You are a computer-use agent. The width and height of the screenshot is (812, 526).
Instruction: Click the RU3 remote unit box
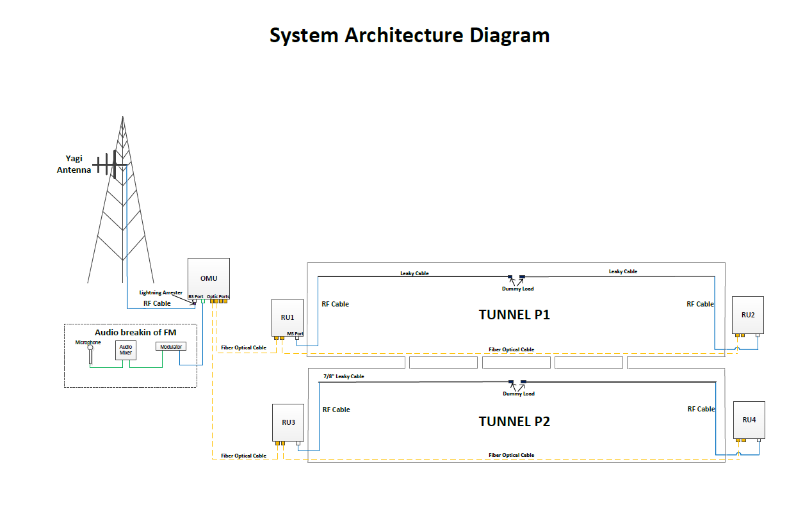[288, 422]
